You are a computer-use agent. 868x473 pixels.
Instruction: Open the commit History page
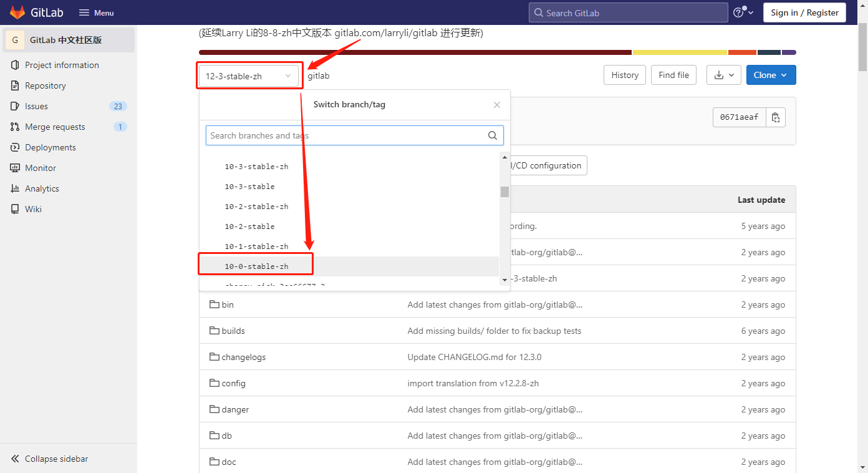pos(624,74)
